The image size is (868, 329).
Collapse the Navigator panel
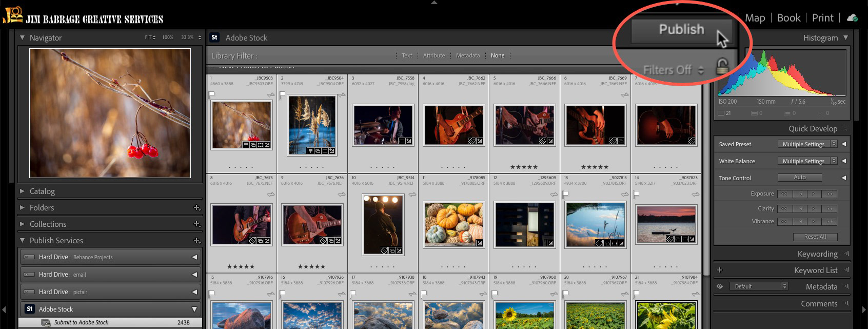[x=22, y=37]
